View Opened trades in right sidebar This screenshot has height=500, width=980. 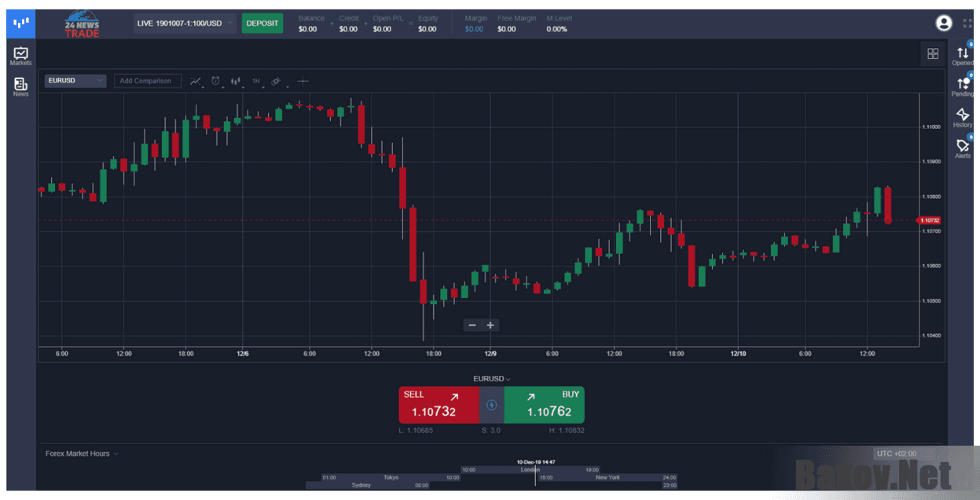coord(962,53)
